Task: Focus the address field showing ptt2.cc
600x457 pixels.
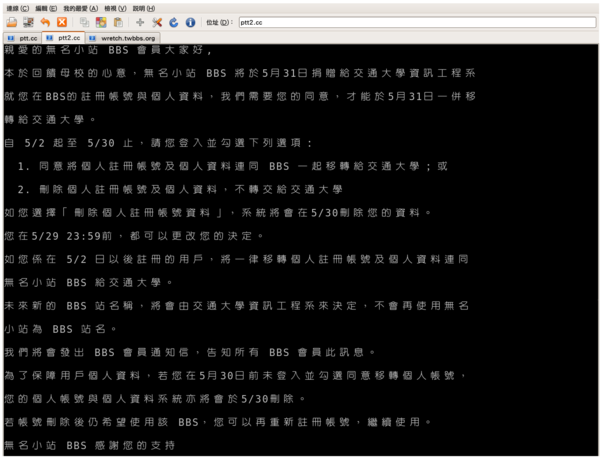Action: (417, 23)
